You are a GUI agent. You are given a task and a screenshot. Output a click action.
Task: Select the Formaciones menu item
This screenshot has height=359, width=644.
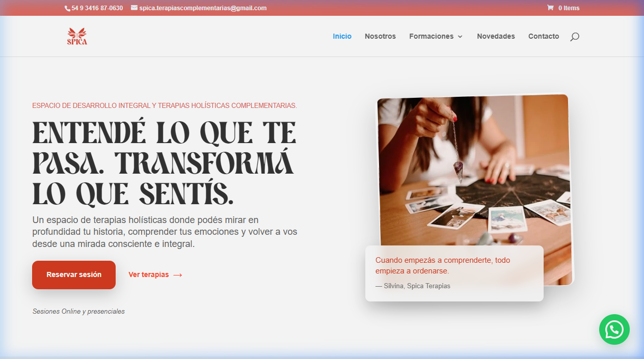(x=431, y=36)
